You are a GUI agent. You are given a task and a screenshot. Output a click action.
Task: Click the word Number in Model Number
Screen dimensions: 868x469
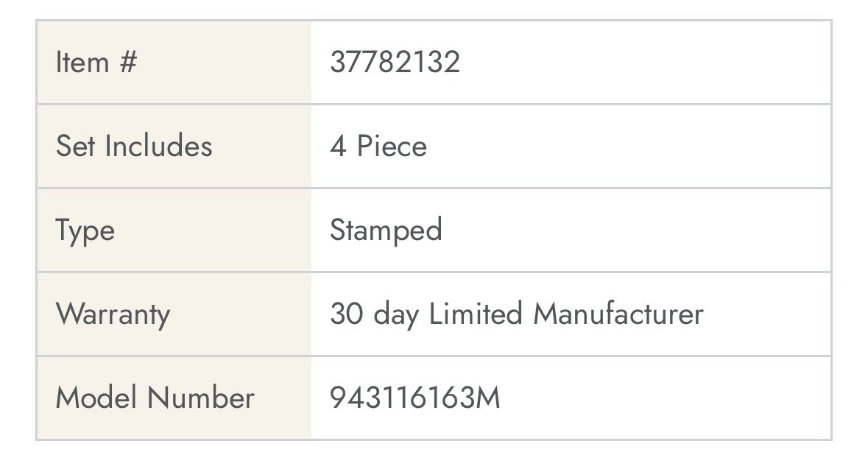[201, 398]
